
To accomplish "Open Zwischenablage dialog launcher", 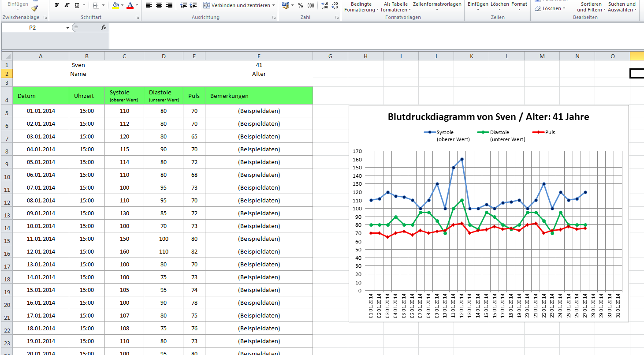I will pos(45,18).
